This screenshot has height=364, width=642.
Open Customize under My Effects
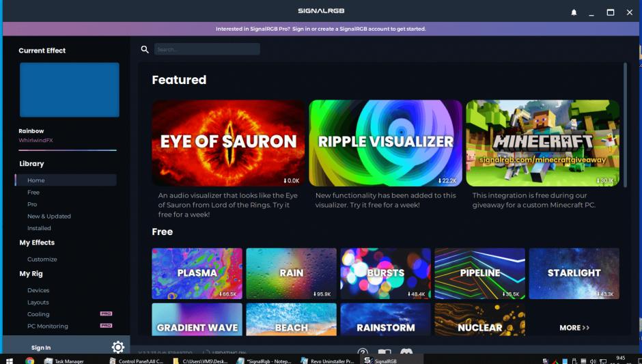point(42,260)
